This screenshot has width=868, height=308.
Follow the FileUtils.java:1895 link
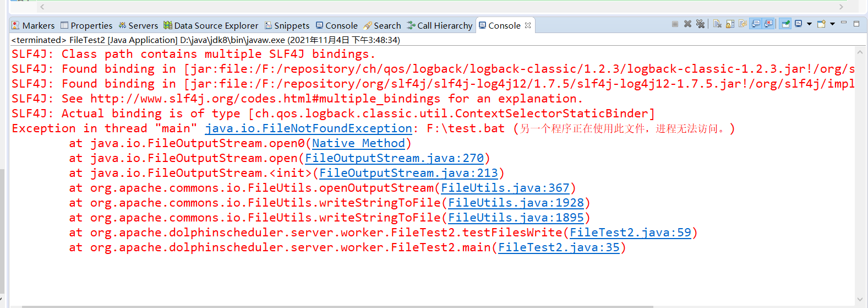(x=516, y=218)
